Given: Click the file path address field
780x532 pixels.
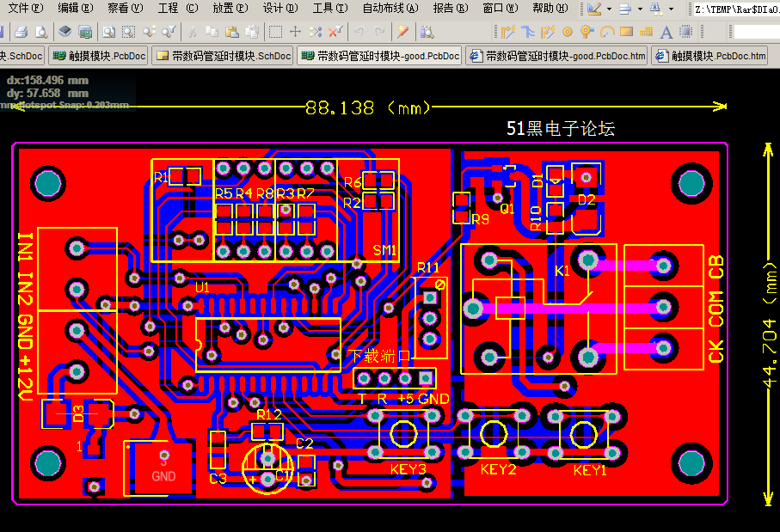Looking at the screenshot, I should pos(735,9).
